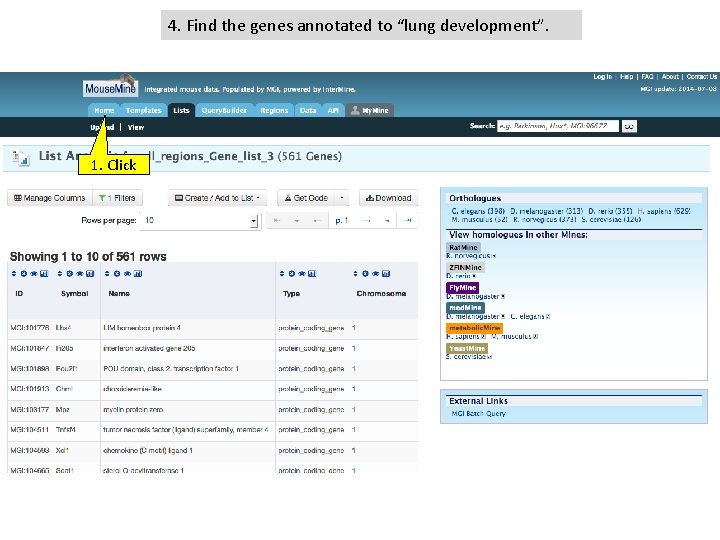Image resolution: width=720 pixels, height=540 pixels.
Task: Click the MouseMine logo
Action: click(x=110, y=87)
